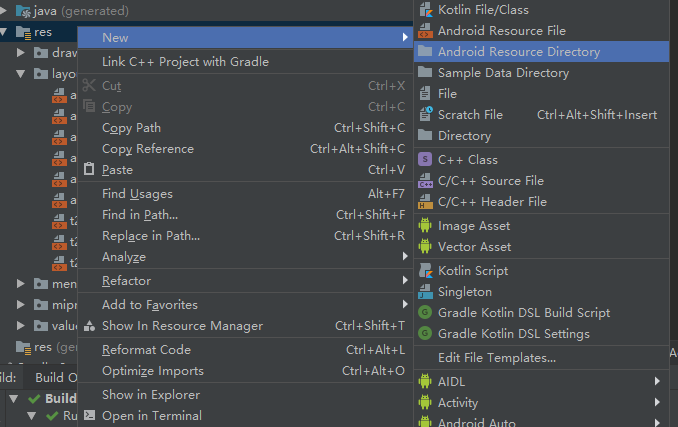The image size is (678, 427).
Task: Choose Find in Path...
Action: (x=245, y=215)
